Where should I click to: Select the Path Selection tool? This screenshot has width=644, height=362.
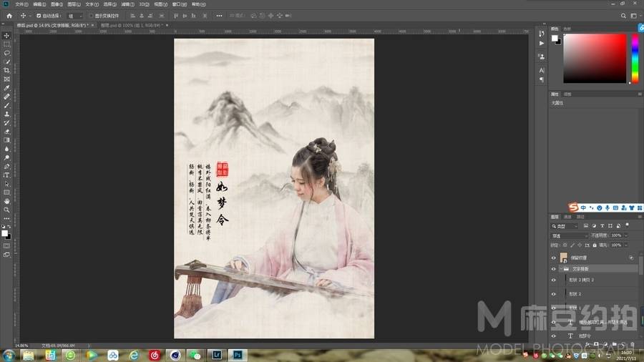(6, 184)
